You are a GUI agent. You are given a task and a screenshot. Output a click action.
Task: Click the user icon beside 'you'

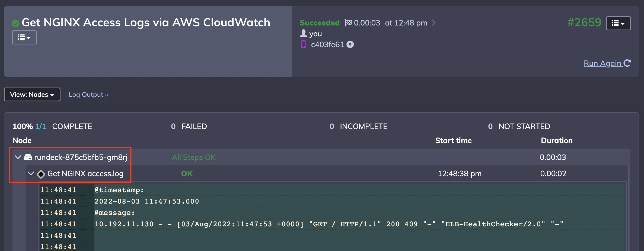303,33
